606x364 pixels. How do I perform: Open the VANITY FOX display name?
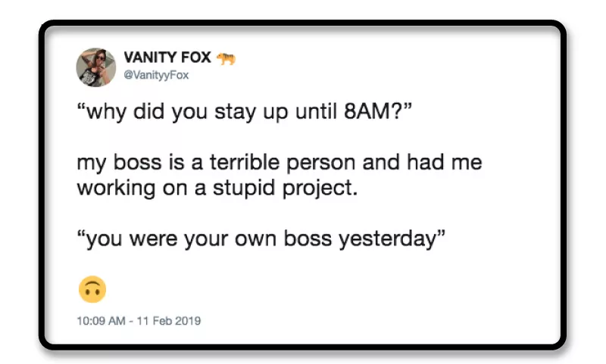(167, 58)
